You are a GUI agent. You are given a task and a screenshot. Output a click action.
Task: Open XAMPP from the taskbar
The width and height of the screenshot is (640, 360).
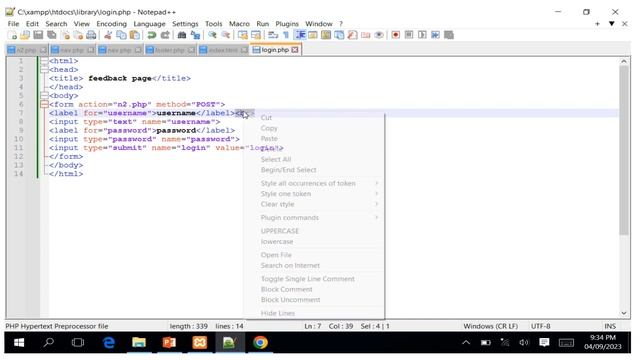coord(199,342)
